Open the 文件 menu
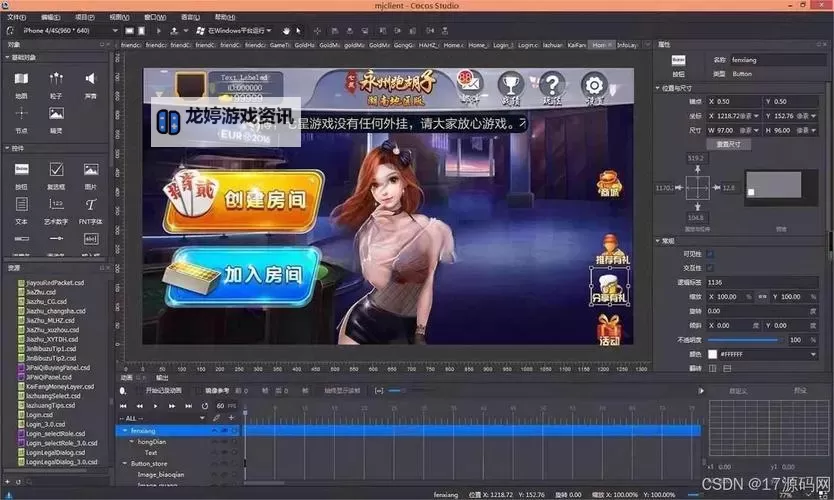 [17, 17]
